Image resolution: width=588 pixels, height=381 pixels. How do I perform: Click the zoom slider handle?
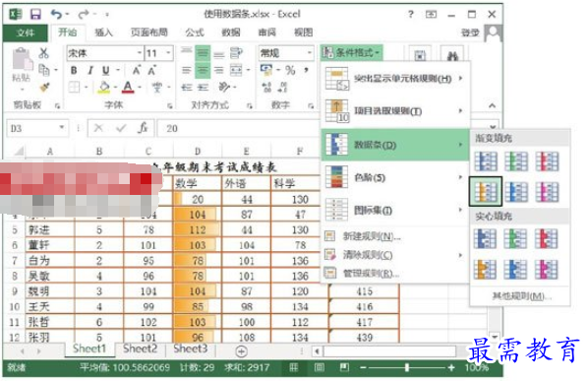tap(407, 367)
